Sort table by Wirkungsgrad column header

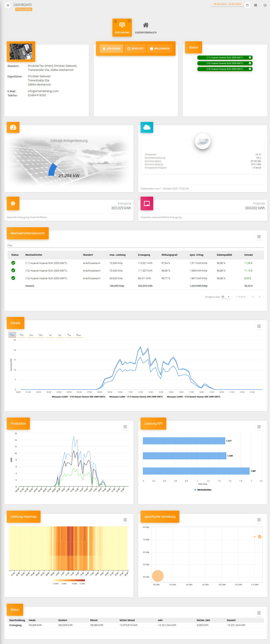pyautogui.click(x=169, y=255)
